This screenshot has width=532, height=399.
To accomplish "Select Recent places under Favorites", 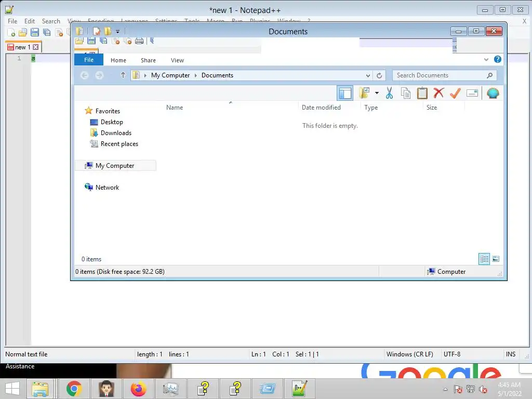I will pos(119,144).
